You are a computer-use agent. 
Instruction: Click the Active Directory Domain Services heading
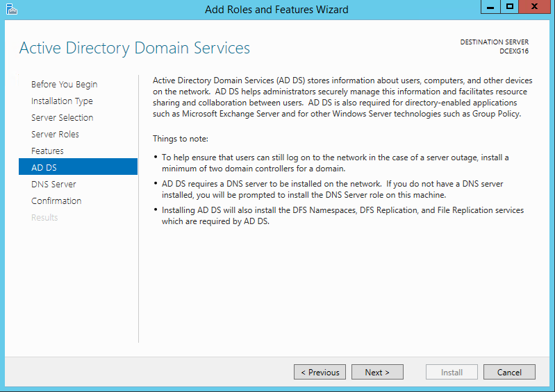point(135,48)
